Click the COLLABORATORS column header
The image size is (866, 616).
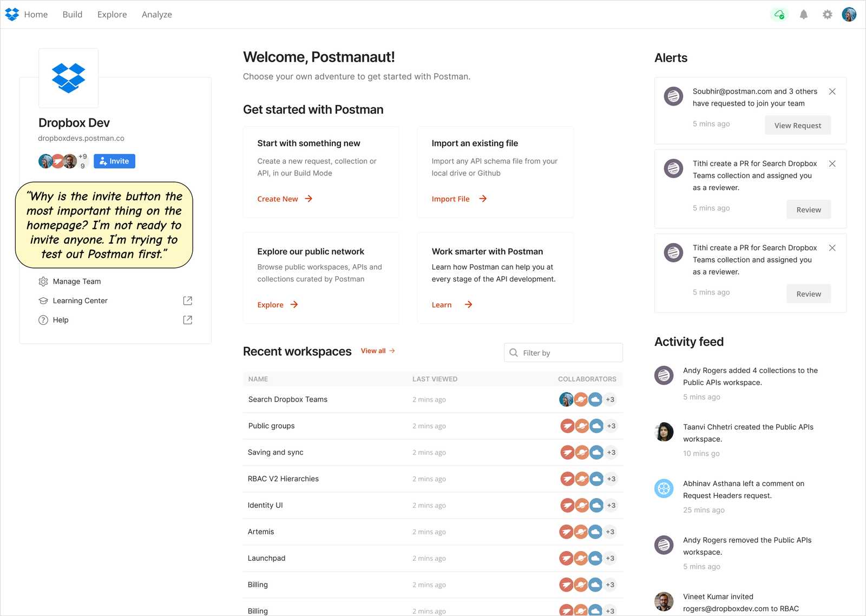(x=587, y=379)
